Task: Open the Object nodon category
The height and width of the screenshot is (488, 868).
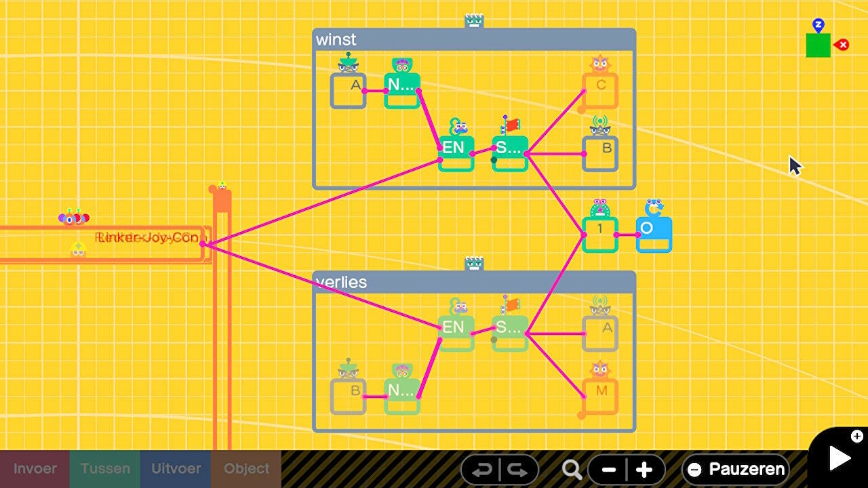Action: pyautogui.click(x=246, y=469)
